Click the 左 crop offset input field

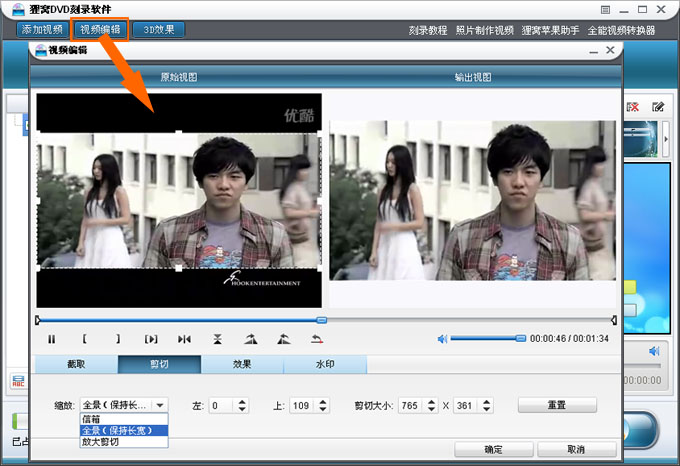pyautogui.click(x=223, y=406)
